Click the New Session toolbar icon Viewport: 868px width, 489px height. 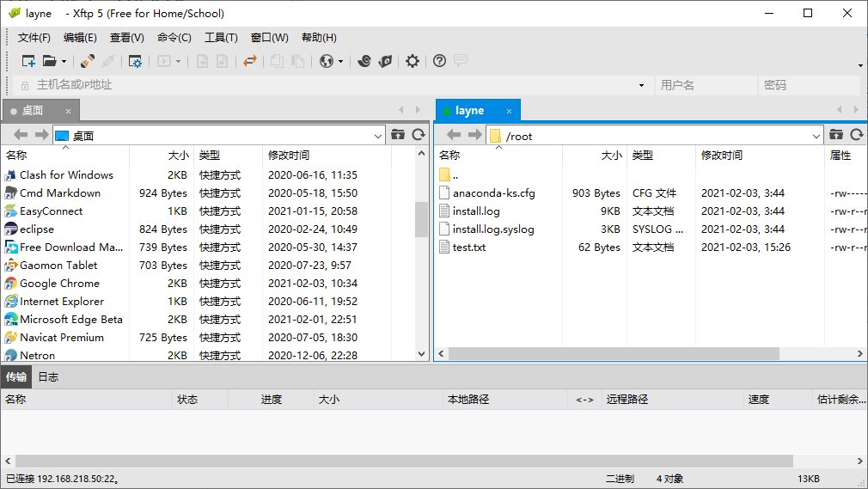[x=28, y=61]
